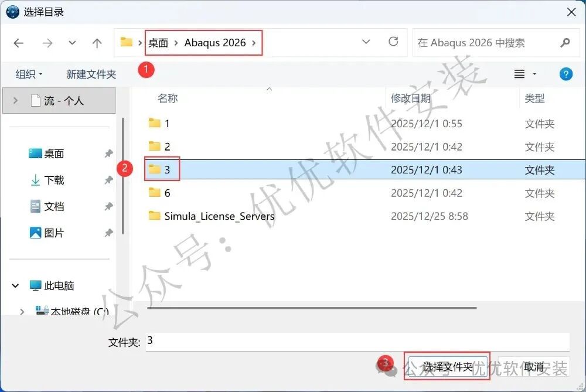Navigate up one folder level
Screen dimensions: 586x392
[x=97, y=43]
